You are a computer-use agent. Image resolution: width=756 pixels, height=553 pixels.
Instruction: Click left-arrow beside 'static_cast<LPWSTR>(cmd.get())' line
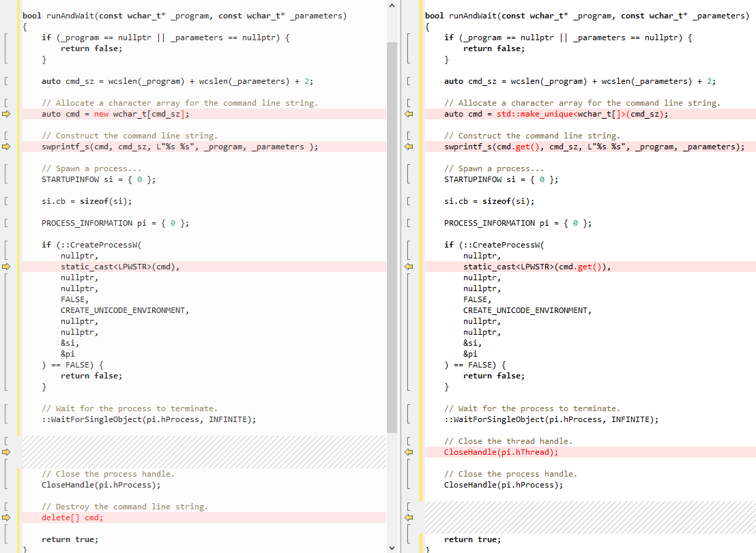409,267
